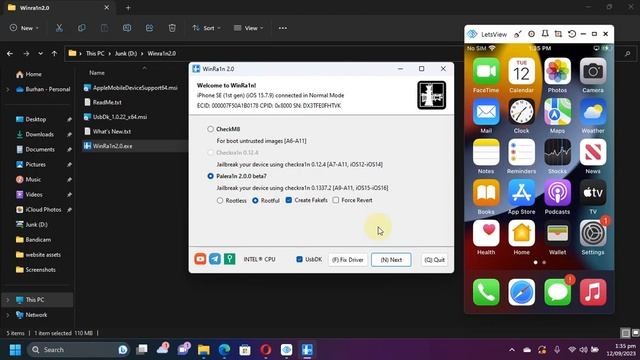Viewport: 640px width, 360px height.
Task: Open the Health app on iPhone
Action: 486,233
